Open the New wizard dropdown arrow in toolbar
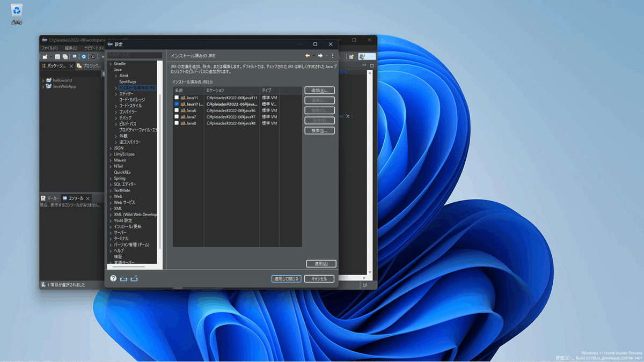 (x=50, y=56)
